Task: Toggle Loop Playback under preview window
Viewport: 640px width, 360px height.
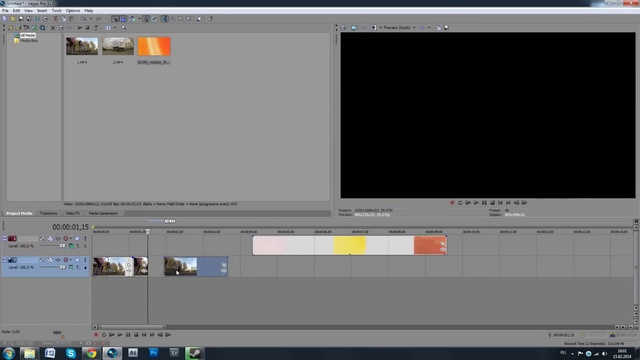Action: pos(460,203)
